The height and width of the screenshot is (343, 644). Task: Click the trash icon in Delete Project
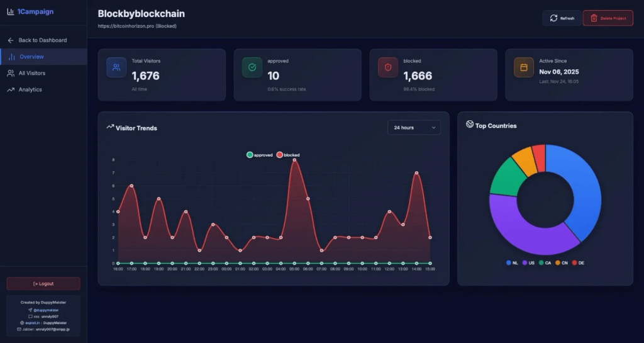coord(594,18)
